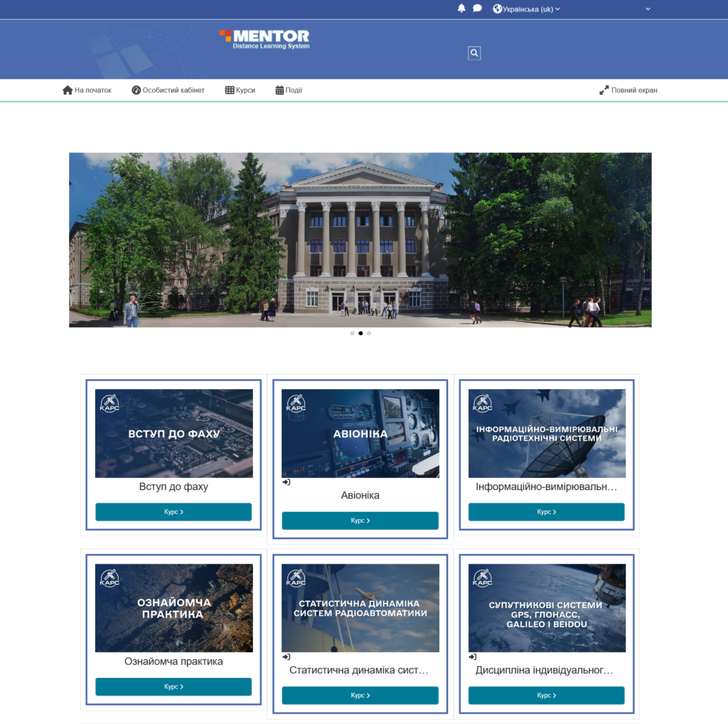Image resolution: width=728 pixels, height=724 pixels.
Task: Go to previous carousel slide arrow
Action: pyautogui.click(x=82, y=248)
